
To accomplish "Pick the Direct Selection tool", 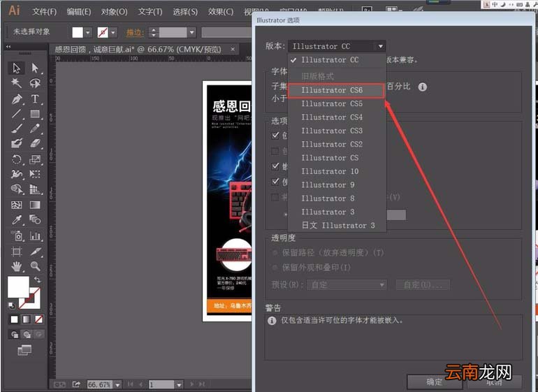I will point(35,68).
